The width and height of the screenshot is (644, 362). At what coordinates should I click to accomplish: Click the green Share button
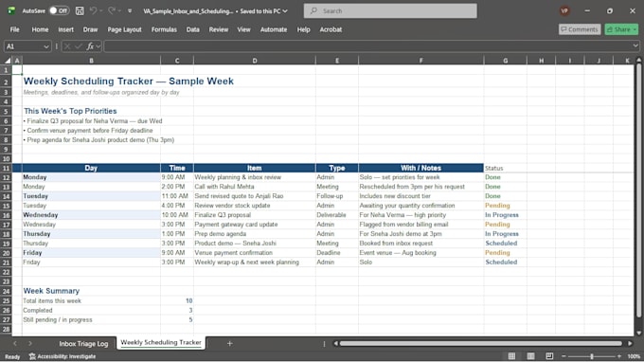click(x=621, y=29)
